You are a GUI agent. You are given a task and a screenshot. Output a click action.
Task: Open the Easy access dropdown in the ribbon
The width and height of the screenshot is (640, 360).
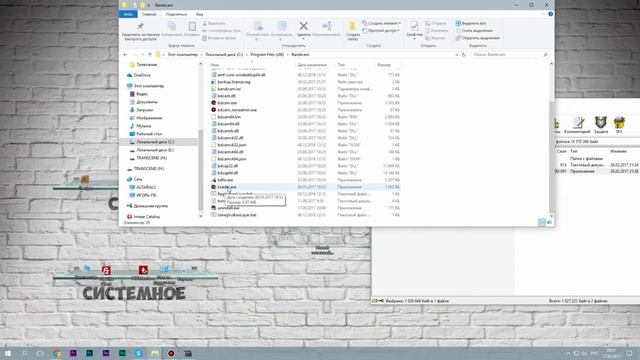pyautogui.click(x=381, y=31)
